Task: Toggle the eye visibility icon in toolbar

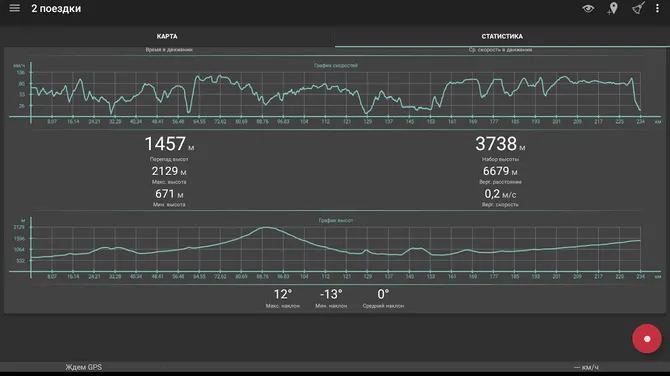Action: tap(588, 9)
